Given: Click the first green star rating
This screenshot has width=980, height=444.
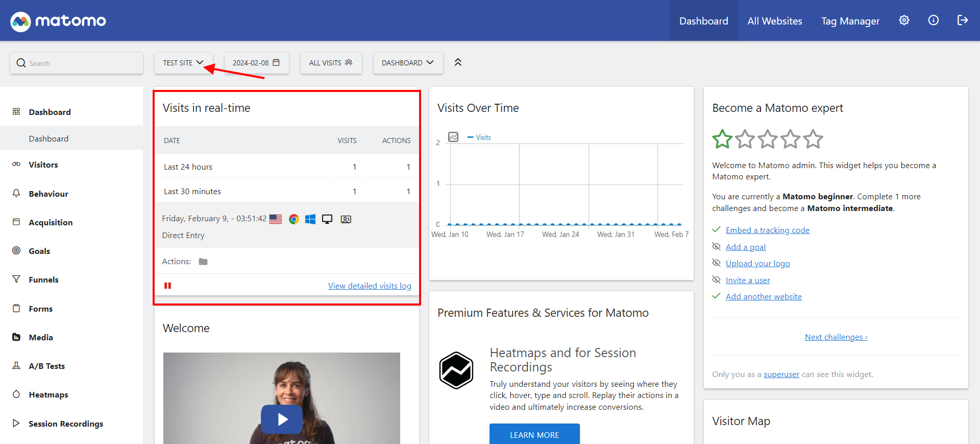Looking at the screenshot, I should (722, 139).
